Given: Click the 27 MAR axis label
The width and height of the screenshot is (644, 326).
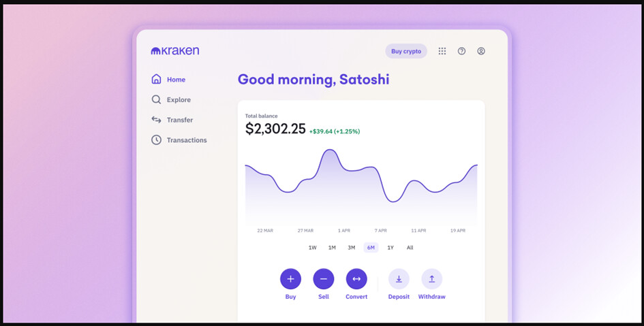Looking at the screenshot, I should pos(305,231).
